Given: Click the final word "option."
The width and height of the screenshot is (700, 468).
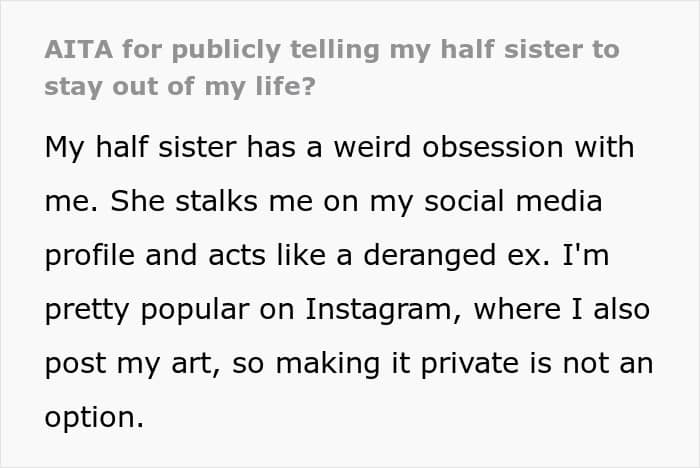Looking at the screenshot, I should (95, 418).
